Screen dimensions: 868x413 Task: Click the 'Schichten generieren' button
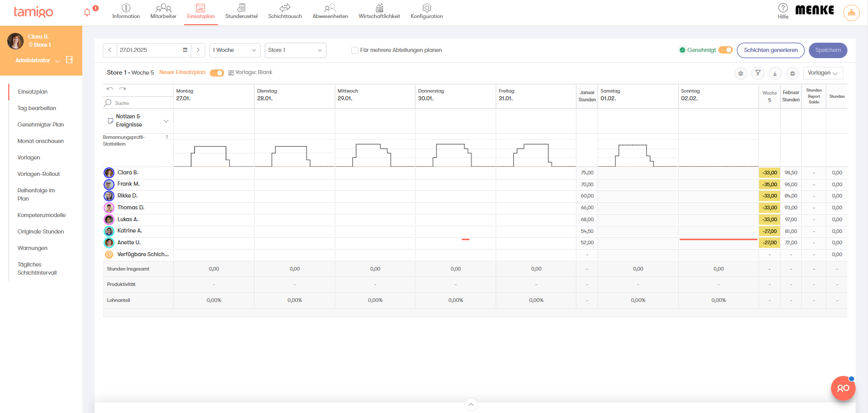[x=770, y=50]
